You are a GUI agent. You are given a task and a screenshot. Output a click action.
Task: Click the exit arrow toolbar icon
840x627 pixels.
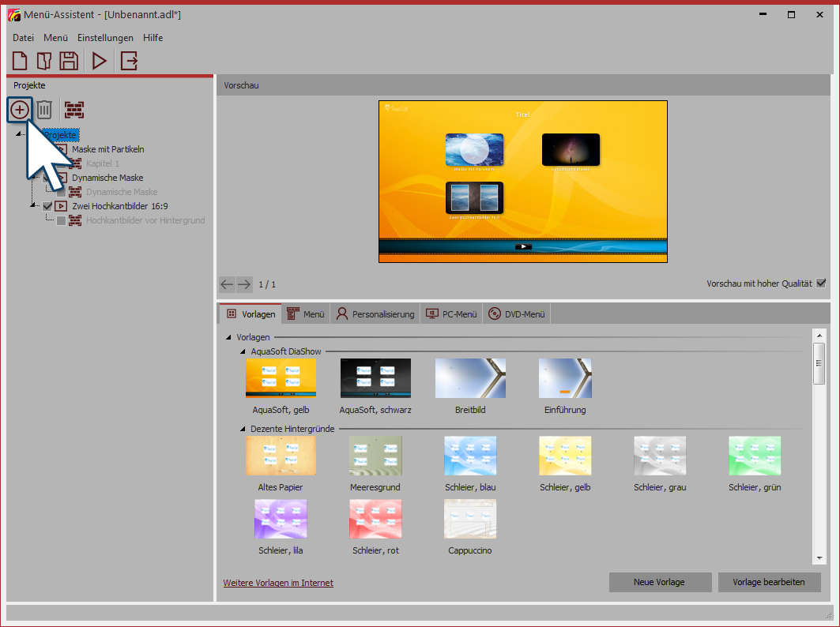click(129, 60)
